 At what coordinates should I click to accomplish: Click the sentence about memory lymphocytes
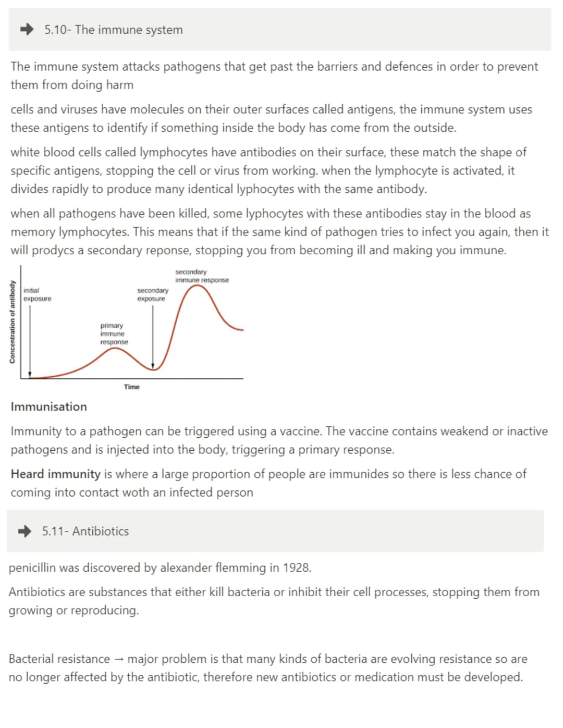tap(279, 232)
